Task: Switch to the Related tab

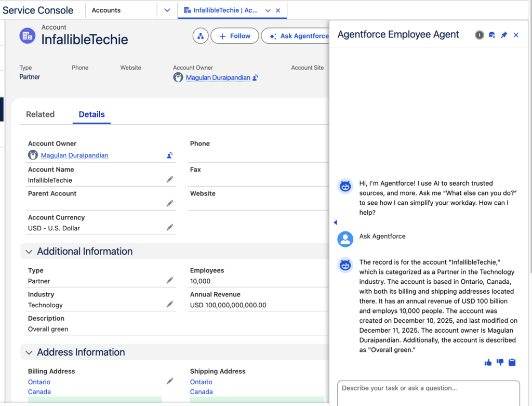Action: [40, 114]
